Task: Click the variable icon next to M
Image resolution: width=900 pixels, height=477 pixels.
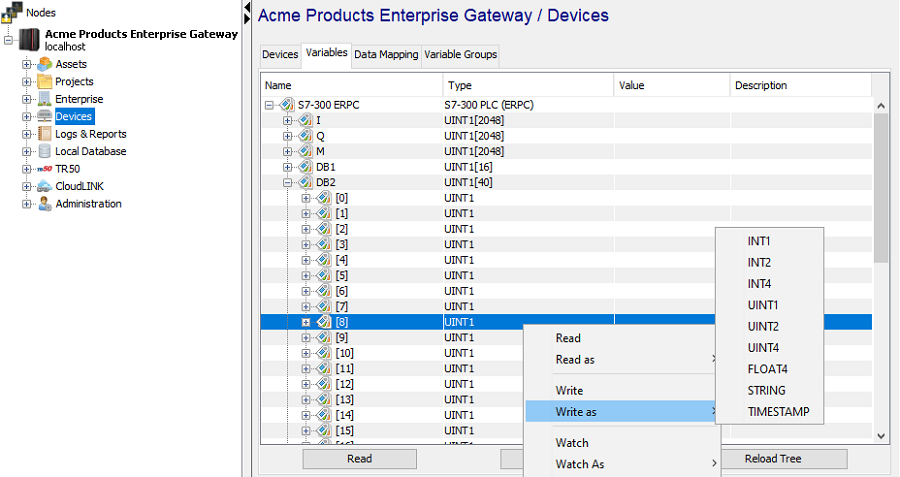Action: point(305,152)
